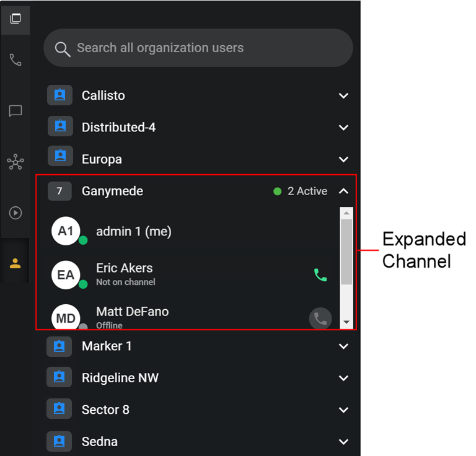Image resolution: width=476 pixels, height=456 pixels.
Task: Click the Ganymede channel name
Action: [112, 191]
